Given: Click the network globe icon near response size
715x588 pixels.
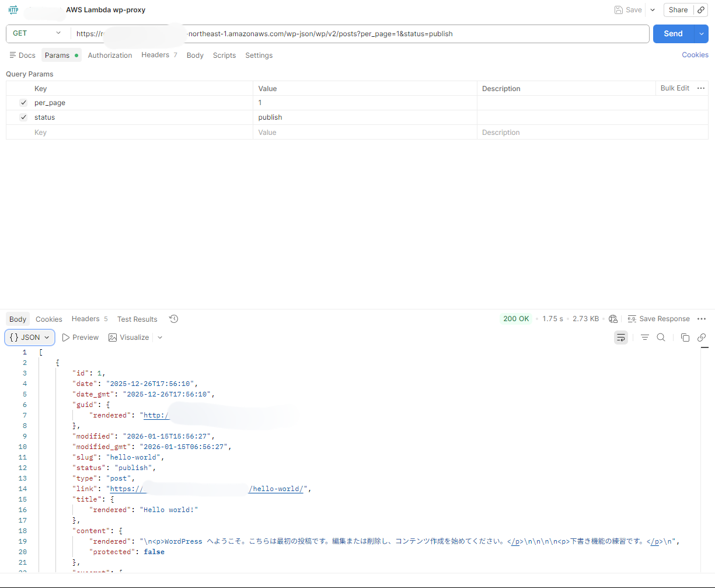Looking at the screenshot, I should pos(613,319).
